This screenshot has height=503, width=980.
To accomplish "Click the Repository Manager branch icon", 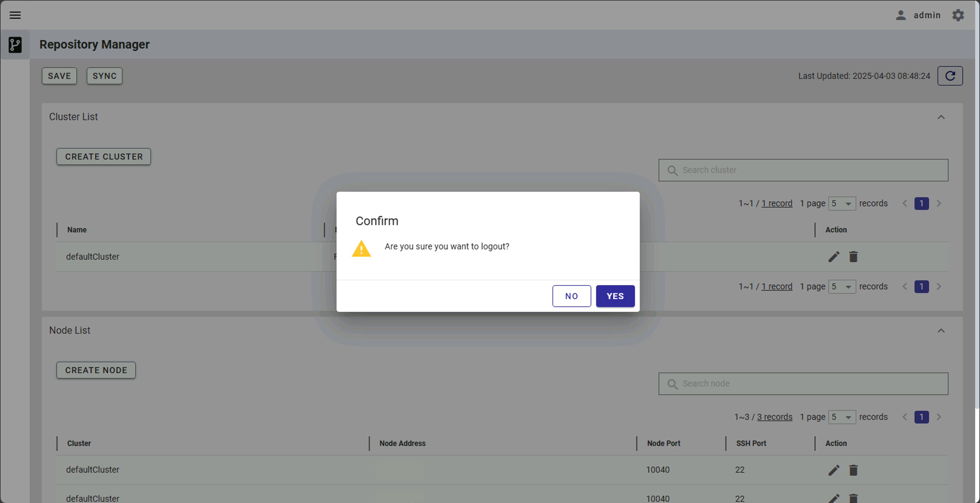I will pos(15,45).
